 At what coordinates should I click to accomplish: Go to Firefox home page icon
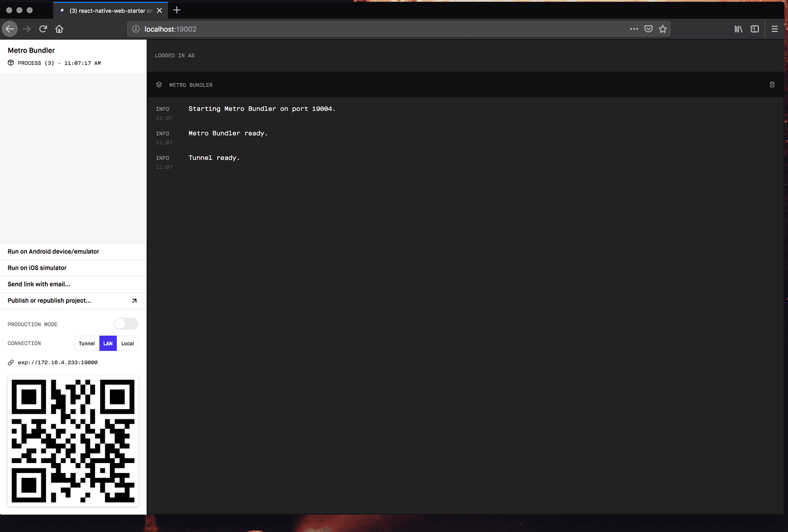tap(60, 29)
